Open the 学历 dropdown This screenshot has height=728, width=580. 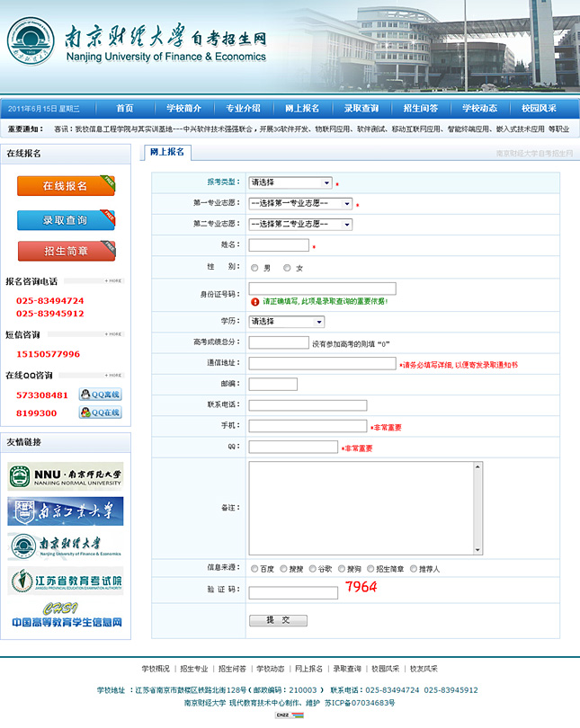pyautogui.click(x=287, y=321)
